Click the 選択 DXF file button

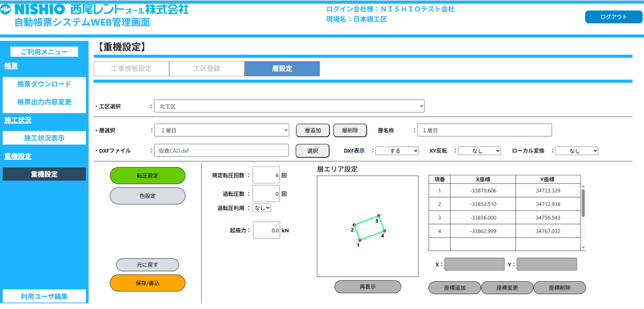pyautogui.click(x=312, y=151)
